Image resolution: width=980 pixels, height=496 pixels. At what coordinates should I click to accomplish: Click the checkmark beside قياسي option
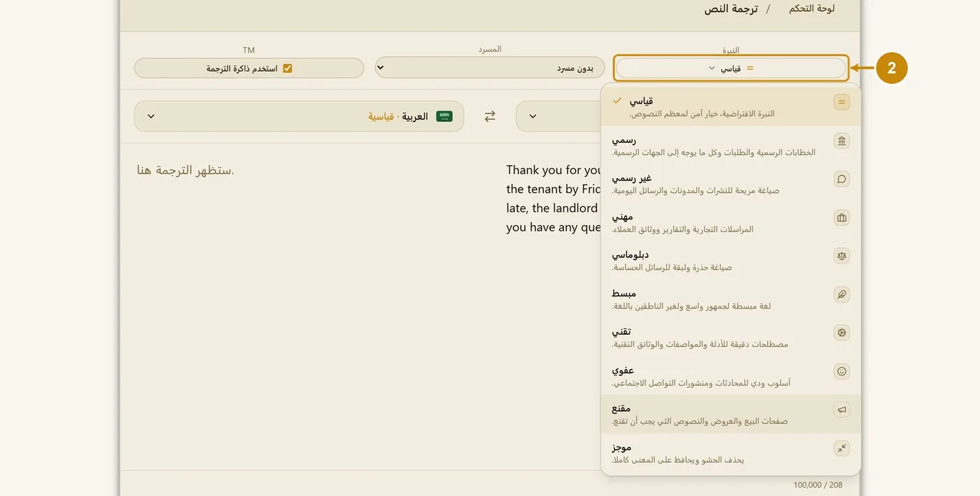(x=617, y=101)
